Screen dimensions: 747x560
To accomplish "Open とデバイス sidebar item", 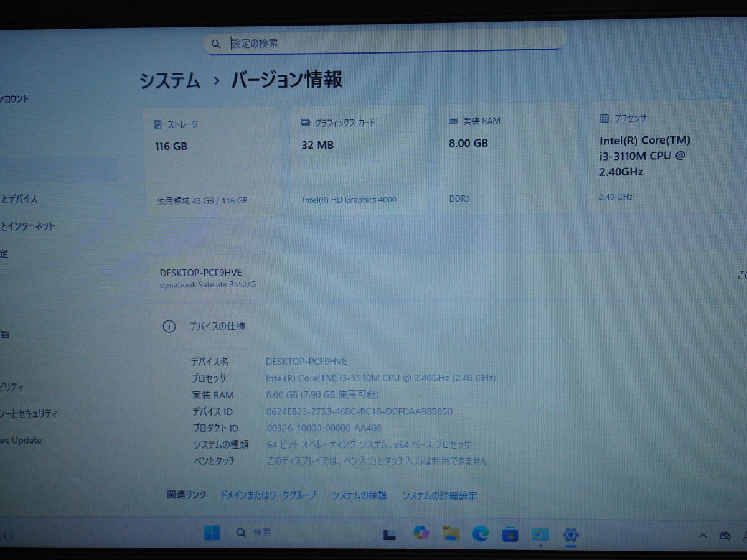I will click(x=19, y=199).
